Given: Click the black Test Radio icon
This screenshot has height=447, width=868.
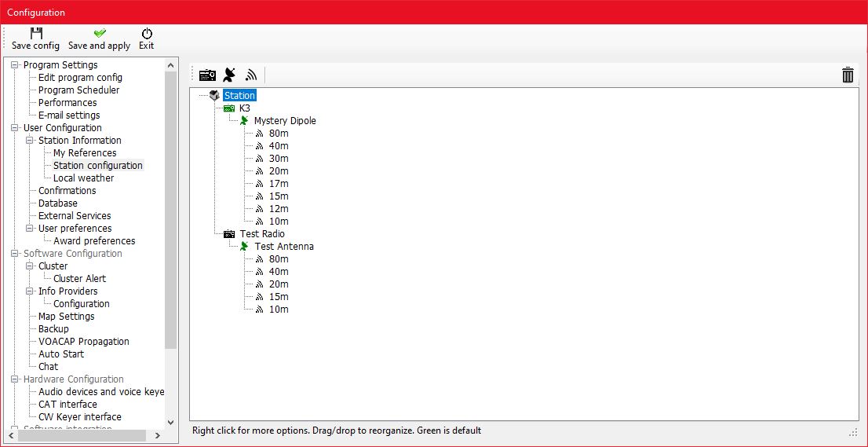Looking at the screenshot, I should (229, 234).
